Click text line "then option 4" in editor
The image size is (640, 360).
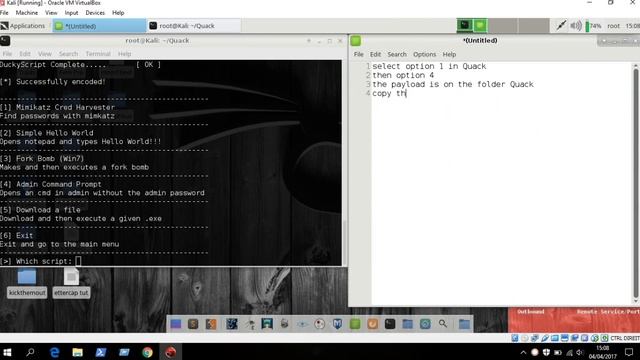403,75
